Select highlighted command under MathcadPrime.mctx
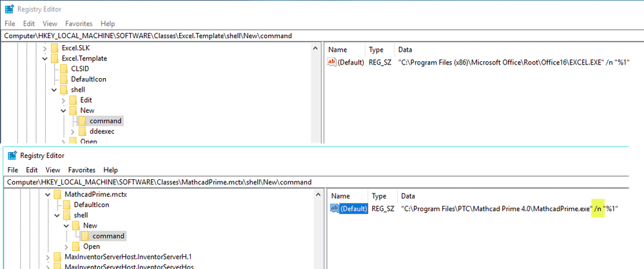The width and height of the screenshot is (644, 269). [x=108, y=236]
